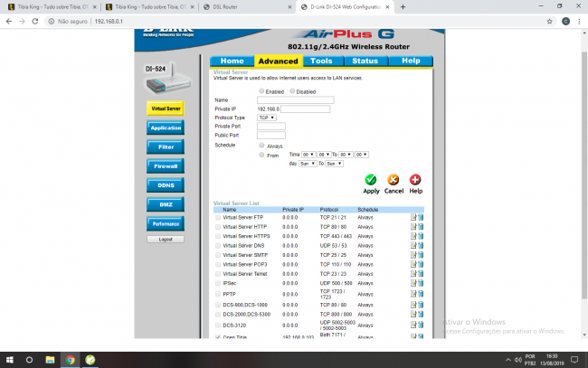Check the DCS-2000,DCS-5300 checkbox

coord(218,315)
